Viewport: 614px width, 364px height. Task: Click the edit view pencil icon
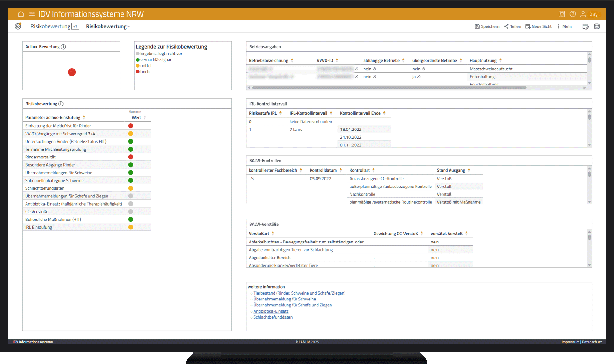point(586,26)
